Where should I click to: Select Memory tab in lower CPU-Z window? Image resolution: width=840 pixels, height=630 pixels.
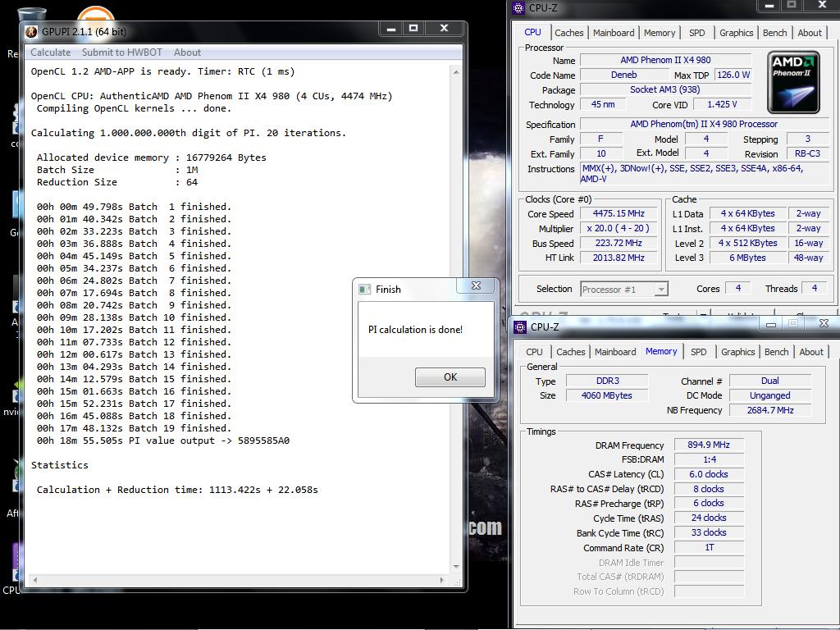click(661, 351)
